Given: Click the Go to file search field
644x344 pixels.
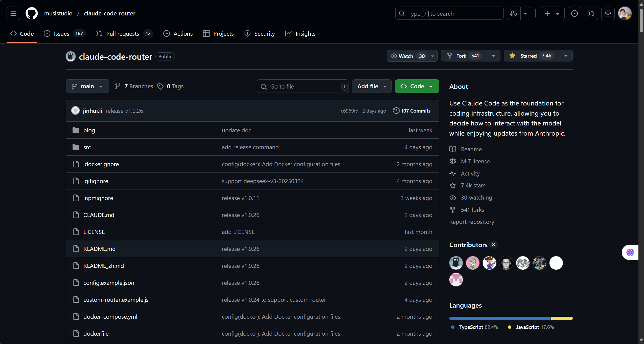Looking at the screenshot, I should click(302, 87).
